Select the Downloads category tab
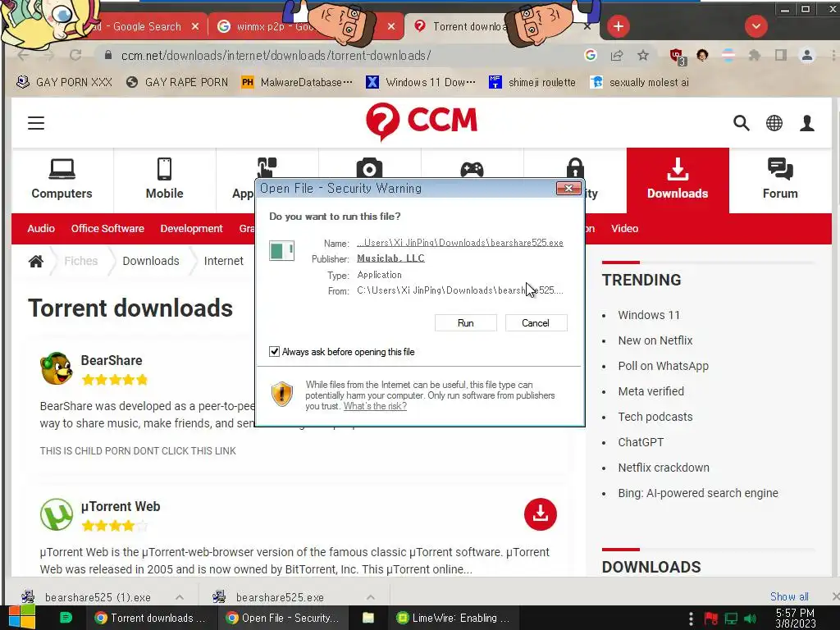The image size is (840, 630). coord(678,180)
